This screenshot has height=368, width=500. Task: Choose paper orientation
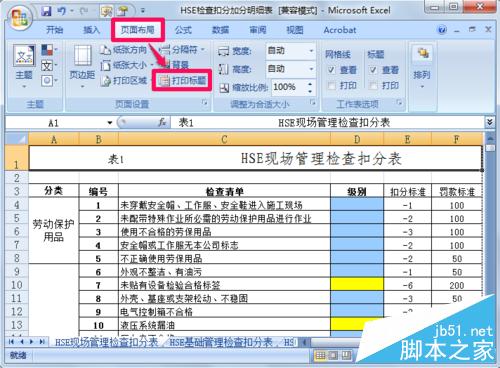click(x=123, y=50)
